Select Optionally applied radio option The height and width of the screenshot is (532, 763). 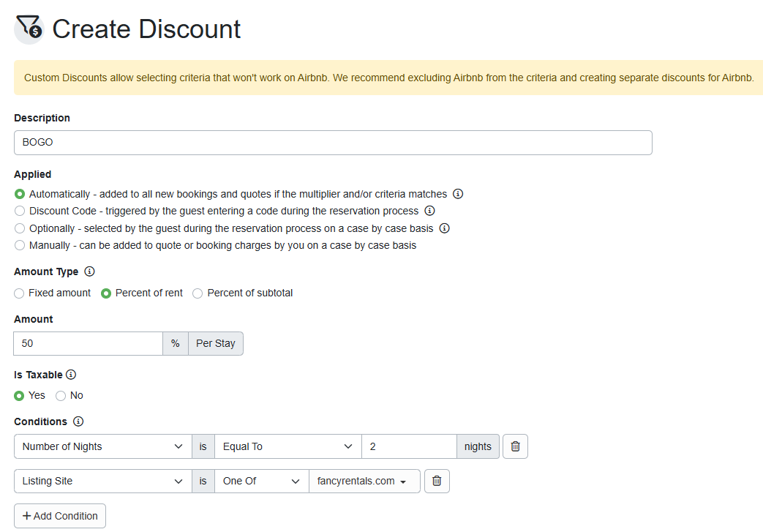tap(20, 228)
